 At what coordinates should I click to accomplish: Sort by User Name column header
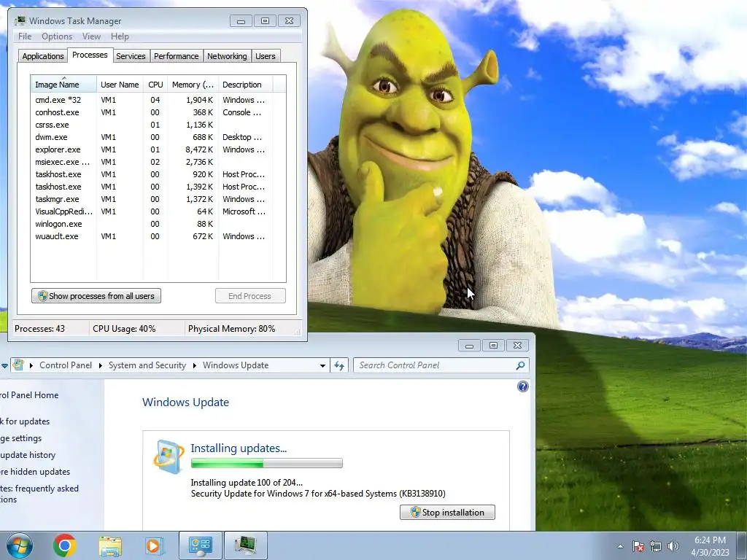click(x=120, y=85)
